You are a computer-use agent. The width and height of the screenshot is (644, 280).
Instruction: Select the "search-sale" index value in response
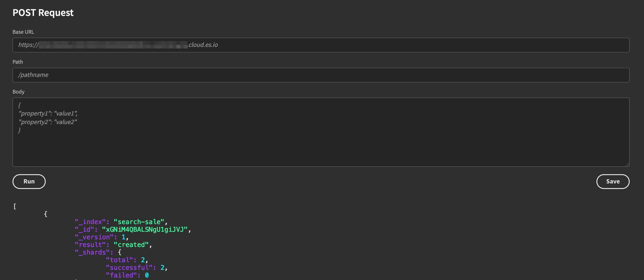[x=139, y=222]
